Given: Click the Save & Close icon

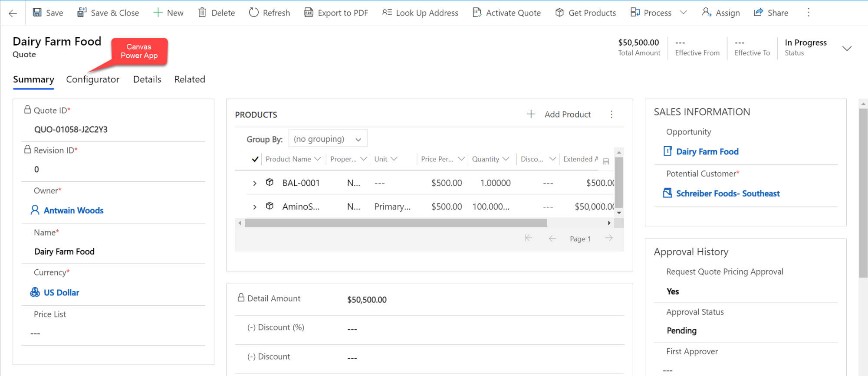Looking at the screenshot, I should click(82, 13).
